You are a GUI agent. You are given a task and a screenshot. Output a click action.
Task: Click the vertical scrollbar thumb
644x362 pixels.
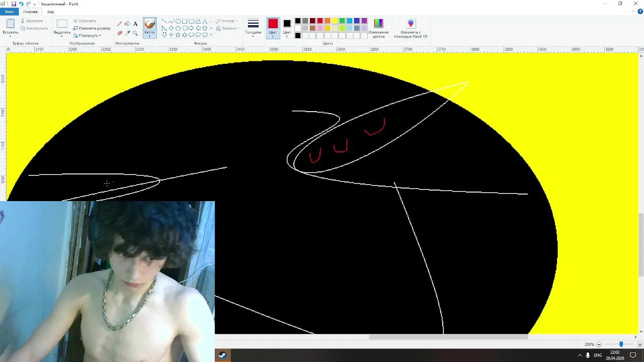(x=640, y=245)
